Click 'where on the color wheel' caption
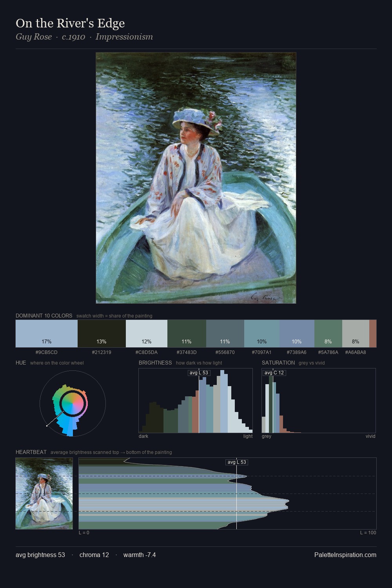Image resolution: width=392 pixels, height=588 pixels. [57, 363]
